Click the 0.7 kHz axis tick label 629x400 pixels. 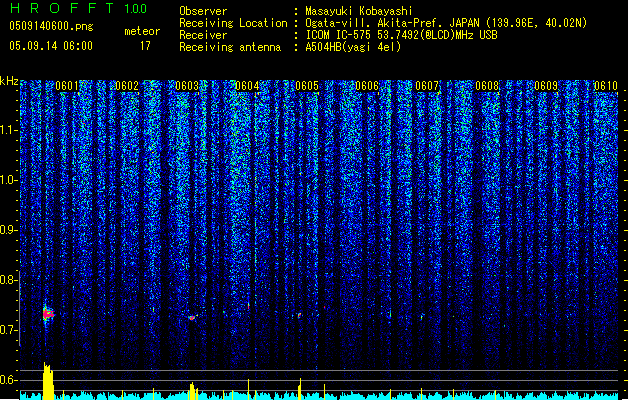click(9, 330)
